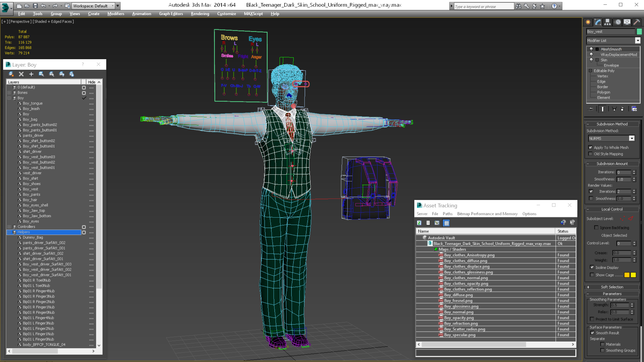The width and height of the screenshot is (644, 362).
Task: Click the Save File toolbar icon
Action: point(35,6)
